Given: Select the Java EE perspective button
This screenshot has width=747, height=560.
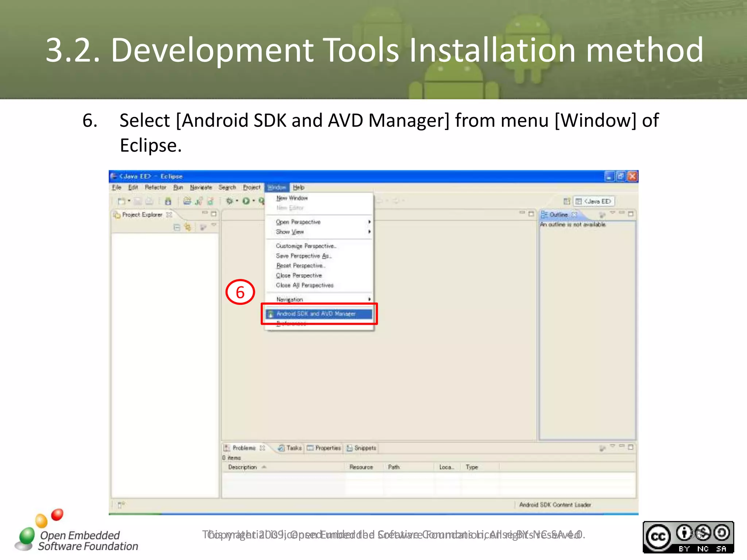Looking at the screenshot, I should [594, 201].
